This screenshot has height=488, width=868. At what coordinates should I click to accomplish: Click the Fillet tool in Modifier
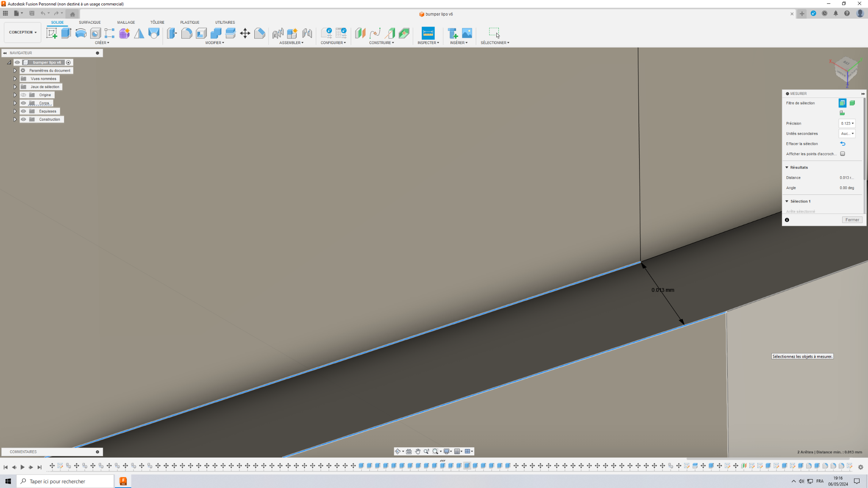[x=186, y=33]
